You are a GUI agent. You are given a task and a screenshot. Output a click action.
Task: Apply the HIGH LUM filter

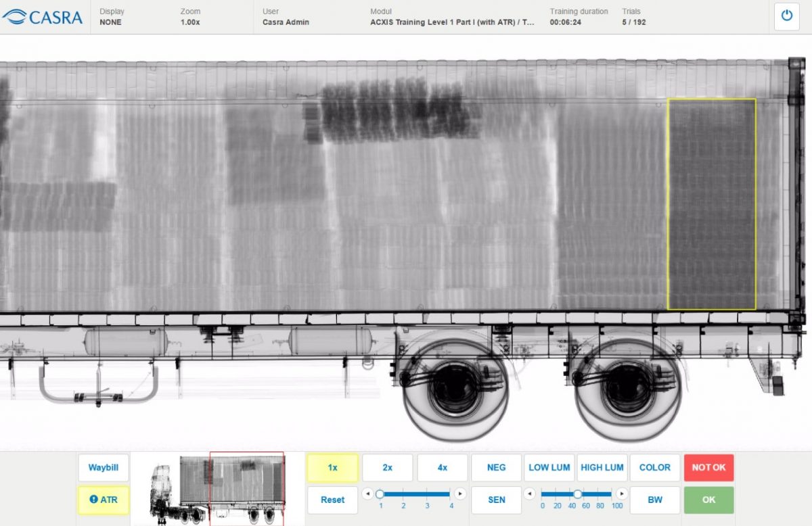[602, 468]
